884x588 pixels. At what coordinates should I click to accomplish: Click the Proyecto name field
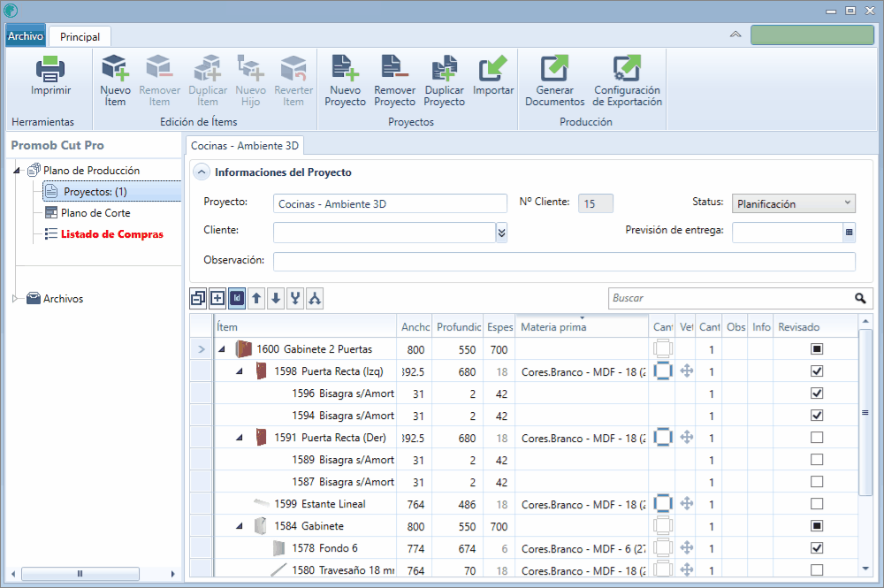(390, 203)
